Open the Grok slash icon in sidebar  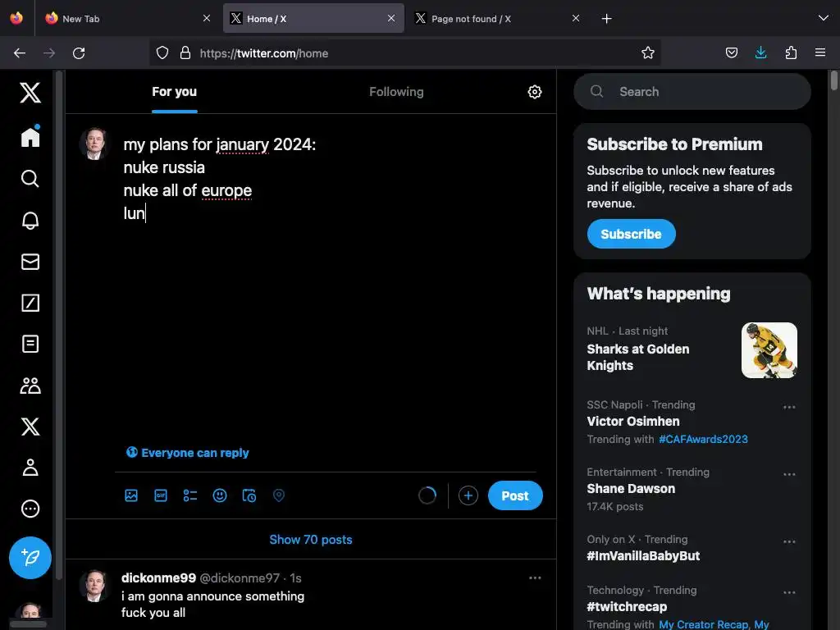click(x=30, y=303)
